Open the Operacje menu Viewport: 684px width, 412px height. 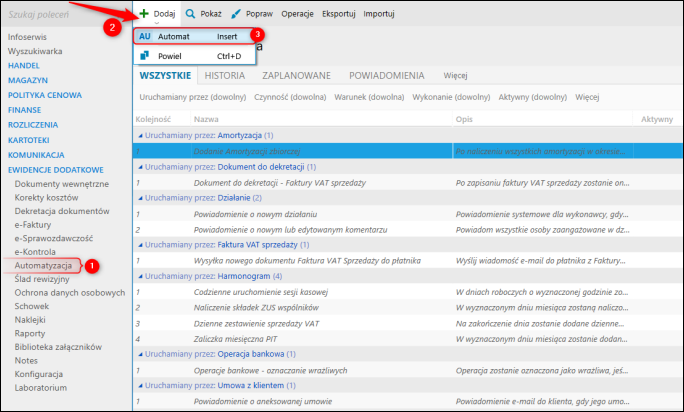coord(297,14)
